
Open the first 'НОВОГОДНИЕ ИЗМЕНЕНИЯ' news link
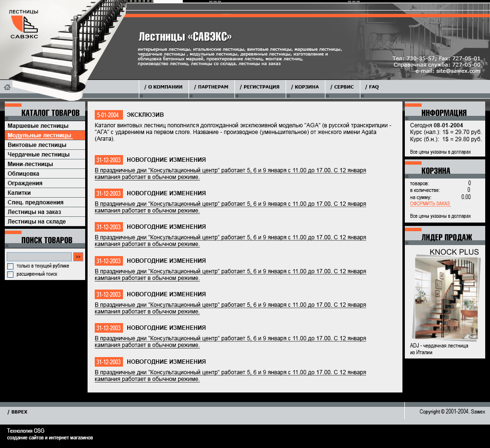coord(230,174)
